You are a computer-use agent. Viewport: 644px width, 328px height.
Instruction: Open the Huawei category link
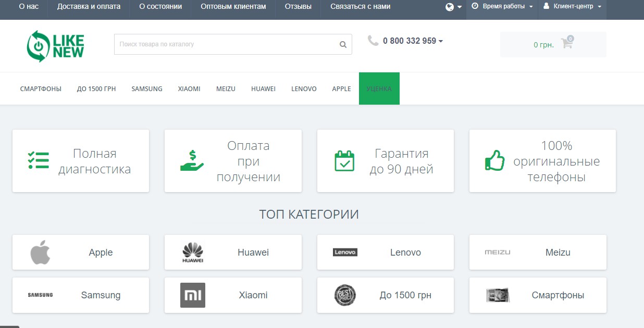[253, 253]
